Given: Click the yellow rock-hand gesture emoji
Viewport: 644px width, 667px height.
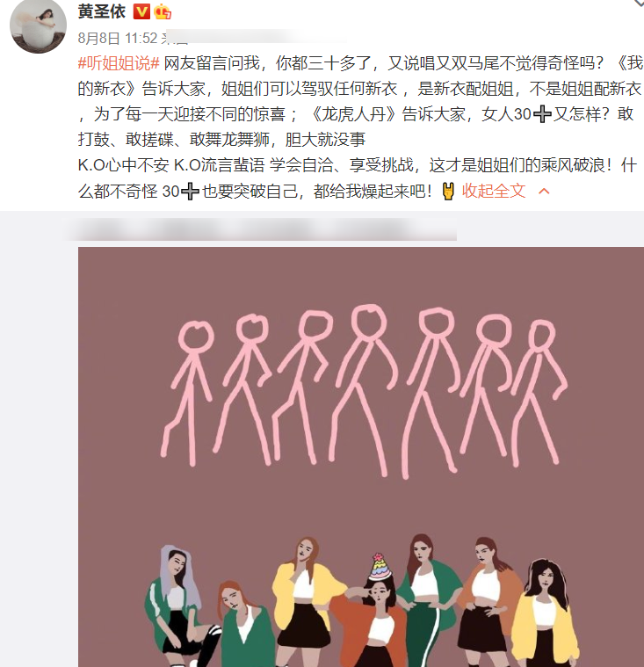Looking at the screenshot, I should [448, 191].
